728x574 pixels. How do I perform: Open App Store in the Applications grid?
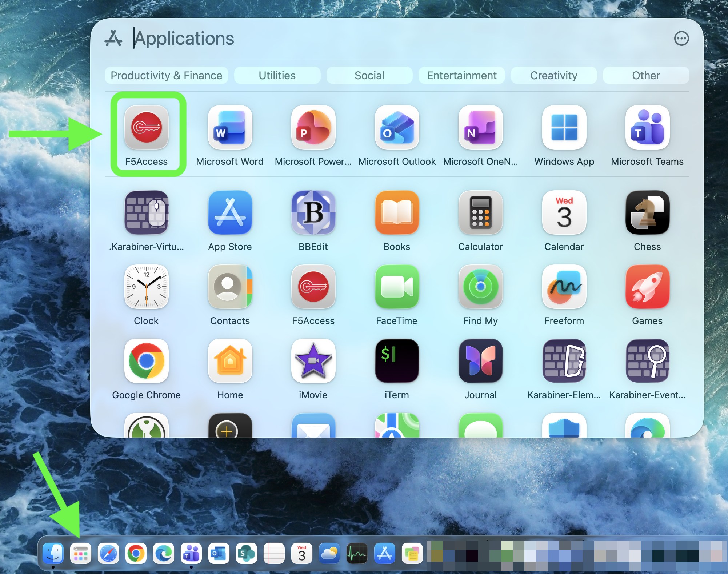click(x=230, y=212)
